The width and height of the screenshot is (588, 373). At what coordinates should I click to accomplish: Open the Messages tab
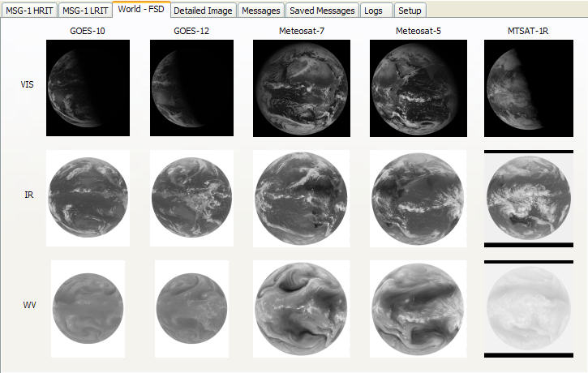261,11
